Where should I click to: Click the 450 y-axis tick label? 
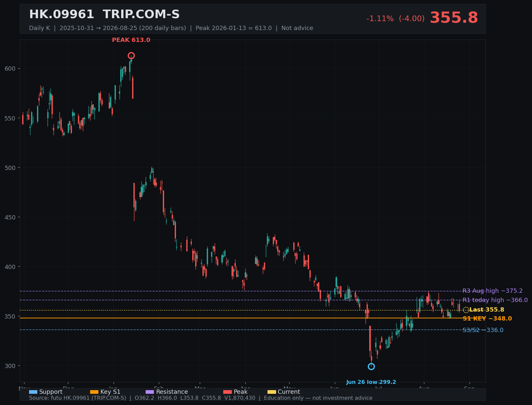pos(10,217)
